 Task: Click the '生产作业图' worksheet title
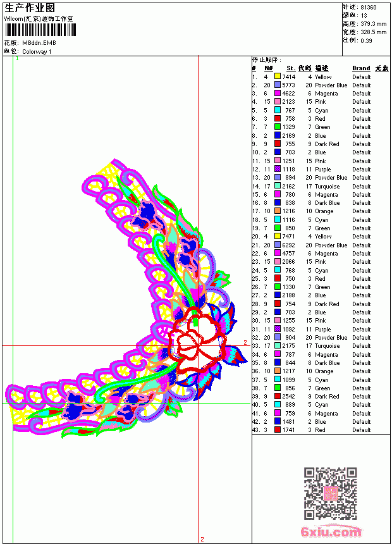(30, 8)
